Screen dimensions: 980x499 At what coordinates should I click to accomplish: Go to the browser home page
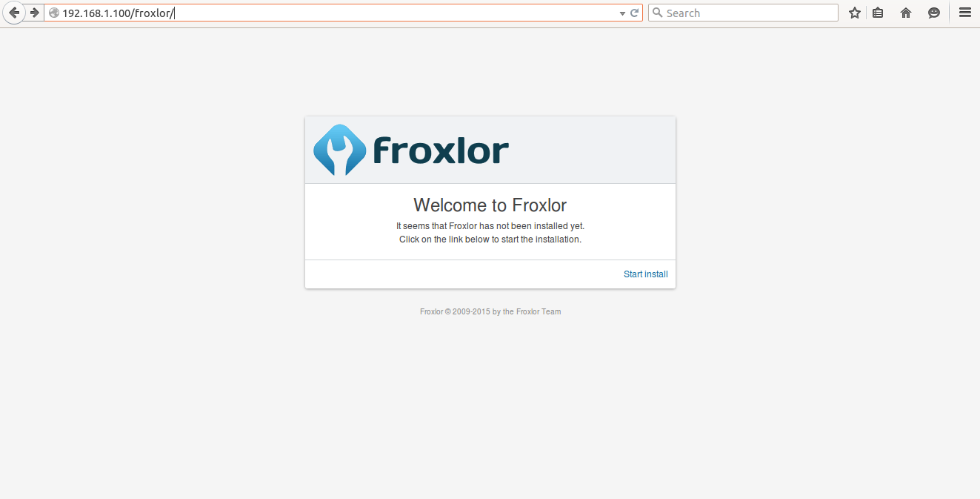point(906,13)
